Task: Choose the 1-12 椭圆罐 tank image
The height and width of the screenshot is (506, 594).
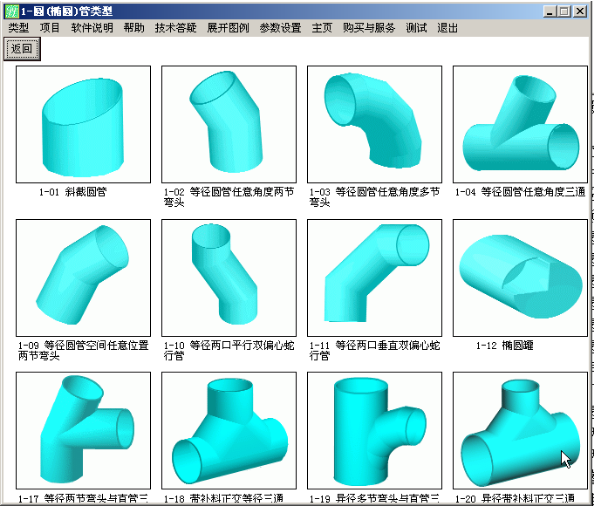Action: coord(520,278)
